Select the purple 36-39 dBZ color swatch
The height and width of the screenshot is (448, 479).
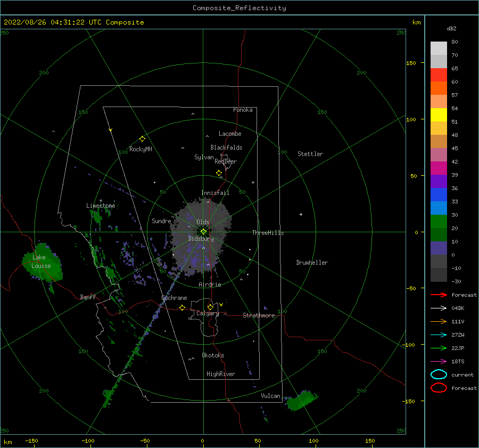439,182
